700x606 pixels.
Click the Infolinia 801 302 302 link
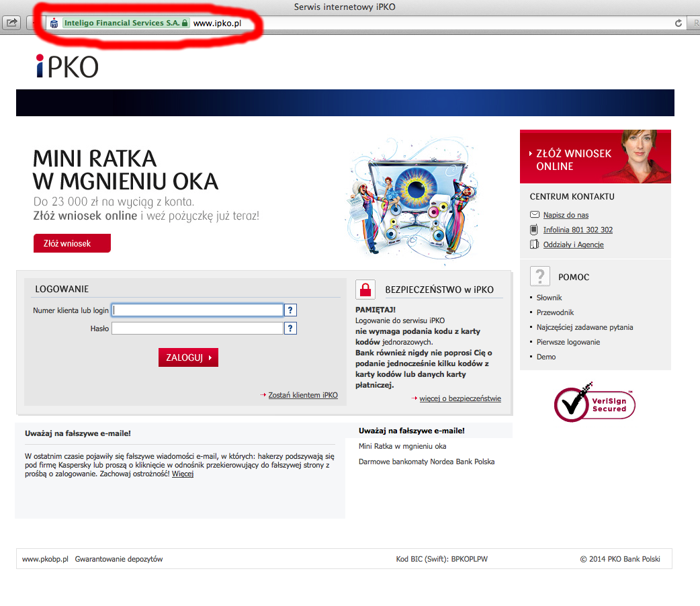tap(578, 230)
